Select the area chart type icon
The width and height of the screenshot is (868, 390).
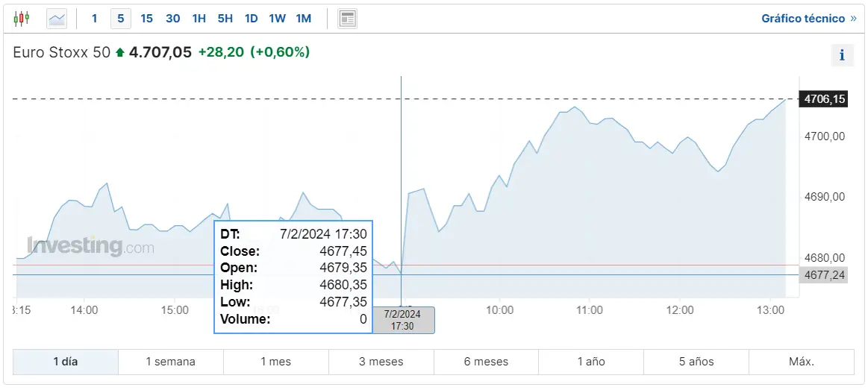[57, 18]
